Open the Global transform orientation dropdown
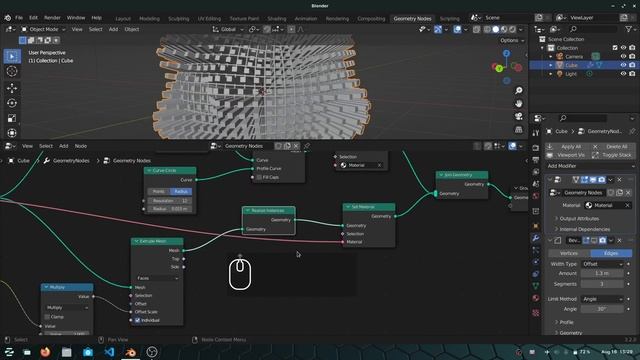Screen dimensions: 640x360 tap(228, 29)
